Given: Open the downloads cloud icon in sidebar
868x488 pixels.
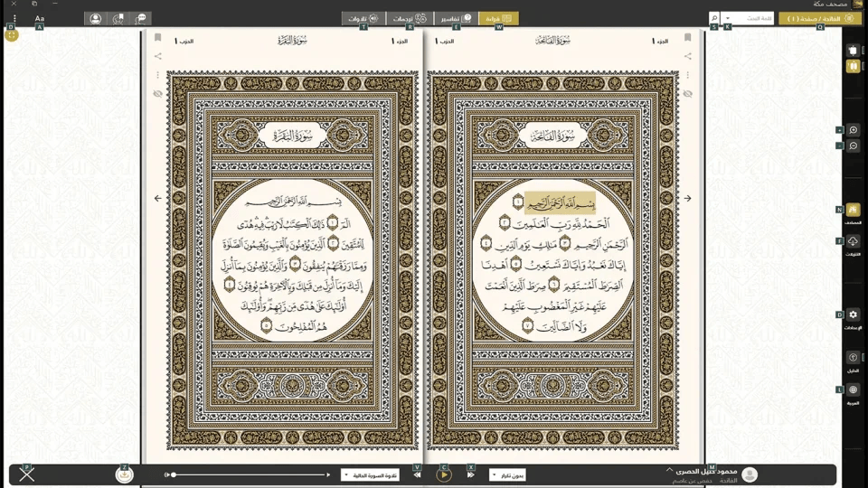Looking at the screenshot, I should 853,242.
